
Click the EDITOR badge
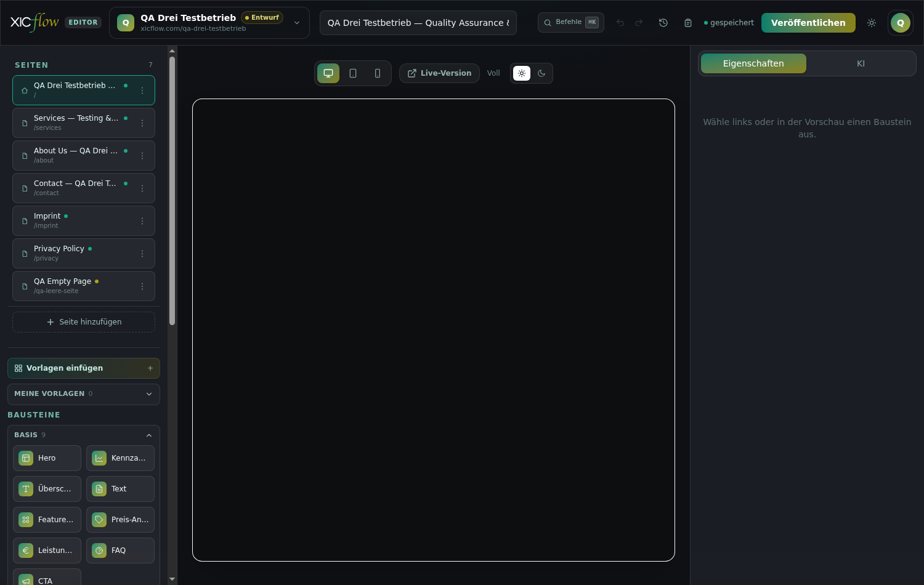[x=83, y=22]
